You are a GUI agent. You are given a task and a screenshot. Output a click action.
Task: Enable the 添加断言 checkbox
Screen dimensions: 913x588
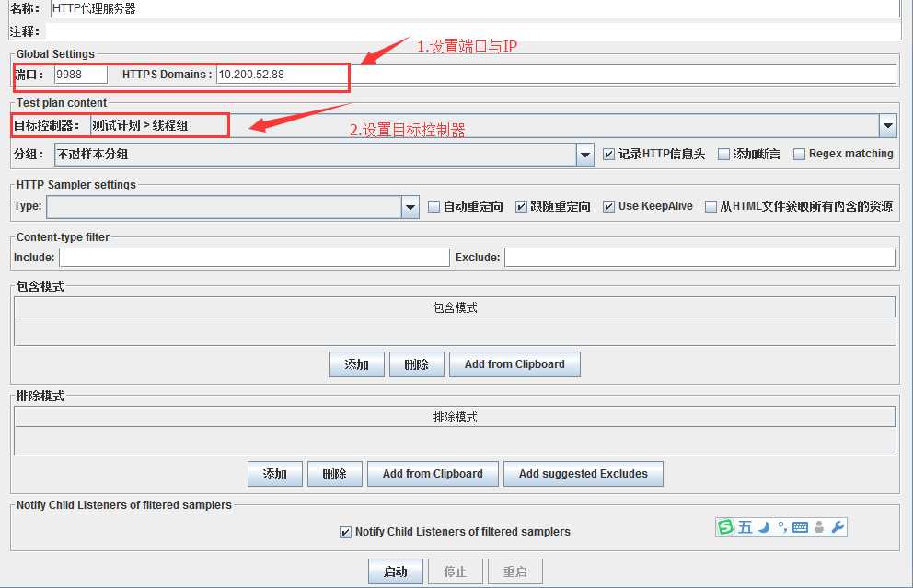pyautogui.click(x=723, y=155)
